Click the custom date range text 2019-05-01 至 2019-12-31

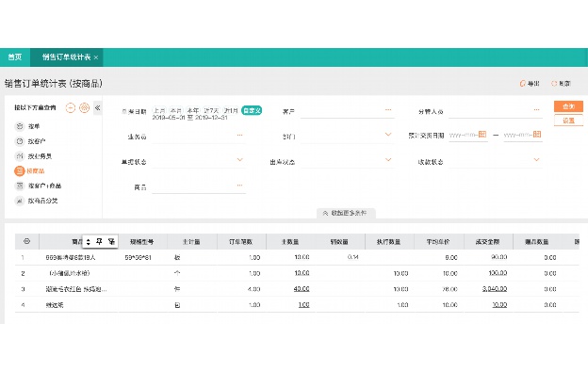[x=189, y=118]
